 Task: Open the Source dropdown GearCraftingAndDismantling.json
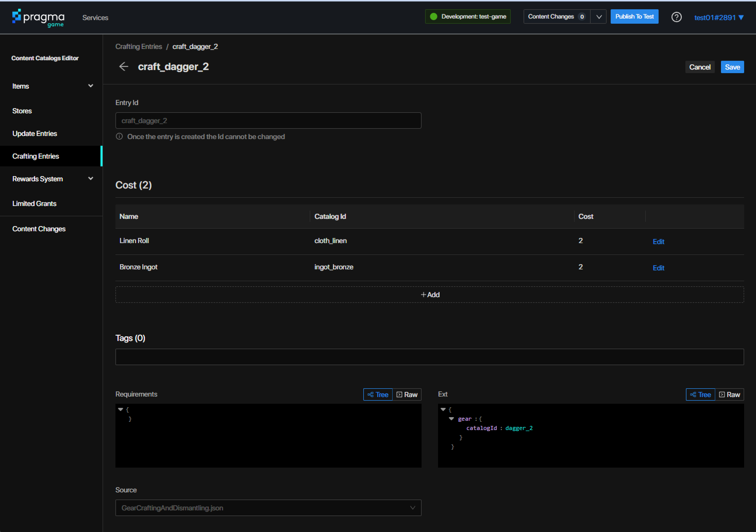coord(268,508)
